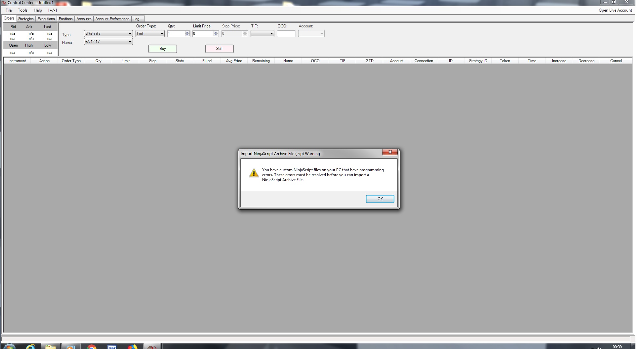Click the [+/-] menu item
Screen dimensions: 644x349
53,10
